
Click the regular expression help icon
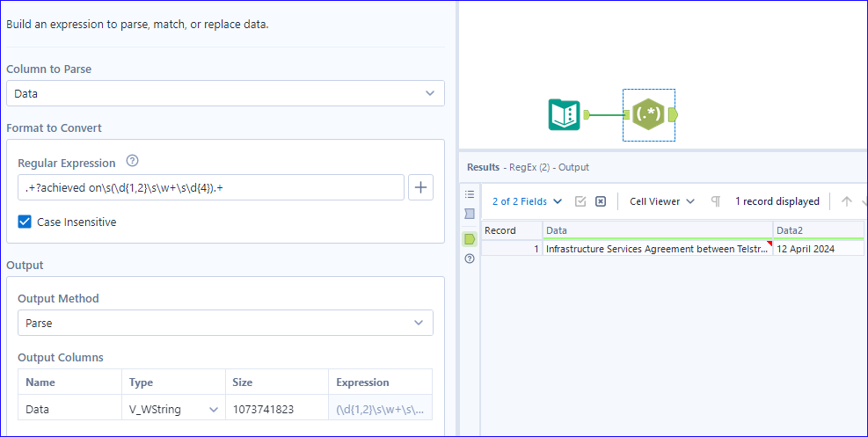pos(133,162)
